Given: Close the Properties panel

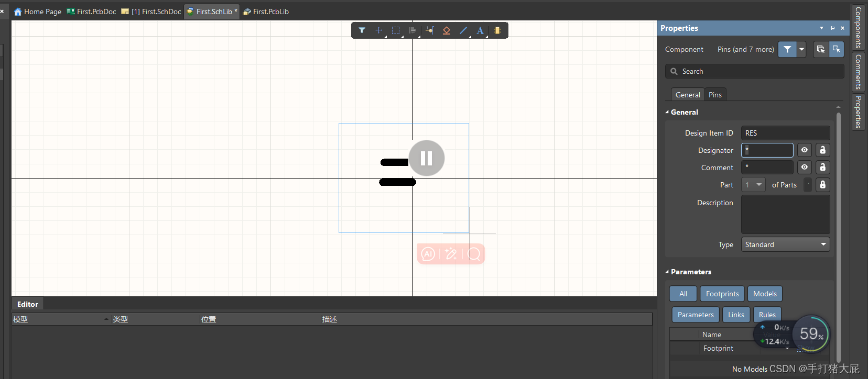Looking at the screenshot, I should point(842,28).
